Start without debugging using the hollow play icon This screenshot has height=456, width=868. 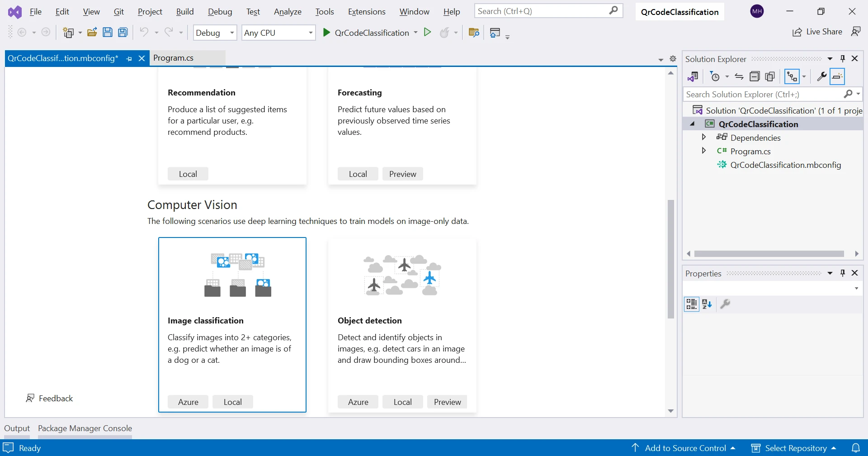coord(427,32)
